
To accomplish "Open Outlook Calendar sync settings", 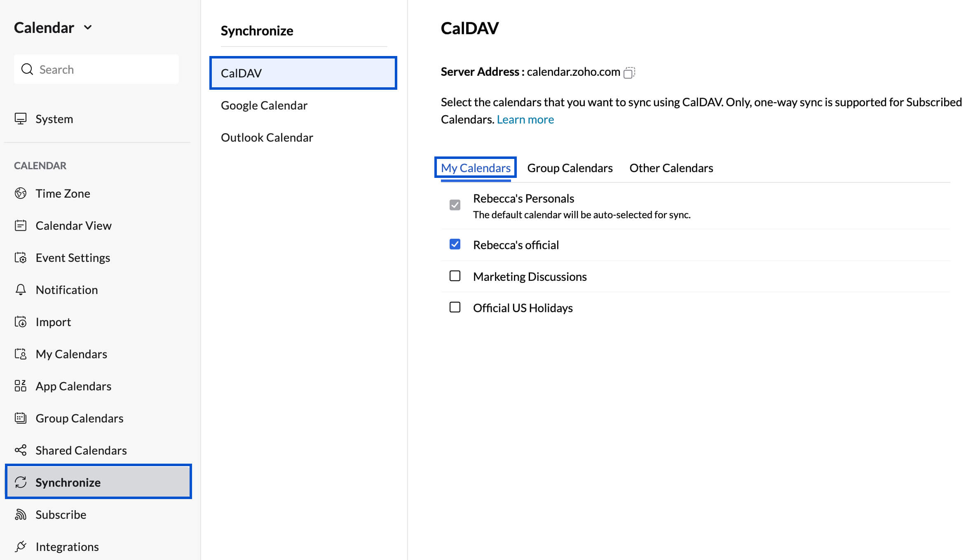I will pos(267,137).
